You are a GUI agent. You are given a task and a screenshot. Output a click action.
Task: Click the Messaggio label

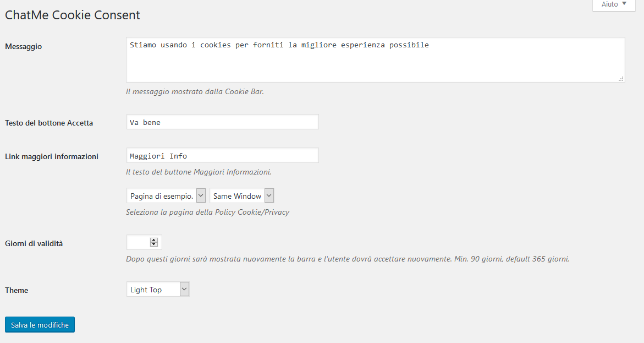pos(24,46)
